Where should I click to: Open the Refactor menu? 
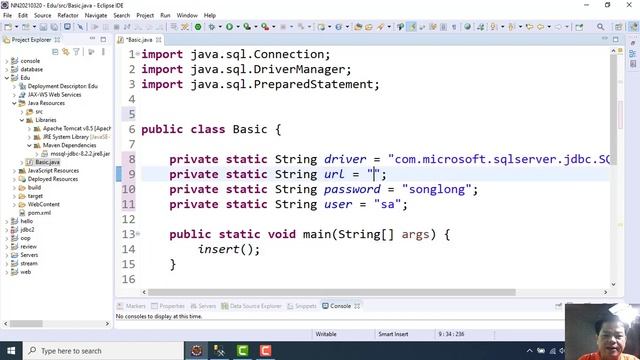point(68,15)
